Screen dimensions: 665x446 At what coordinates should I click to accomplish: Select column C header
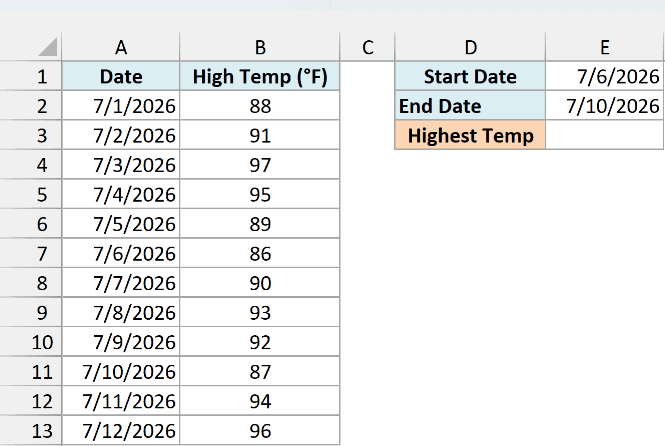coord(367,47)
